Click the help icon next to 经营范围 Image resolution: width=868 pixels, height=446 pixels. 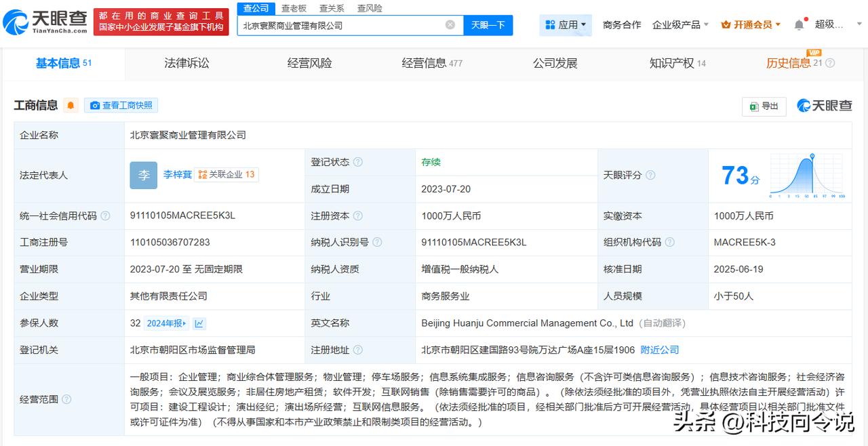[x=66, y=399]
